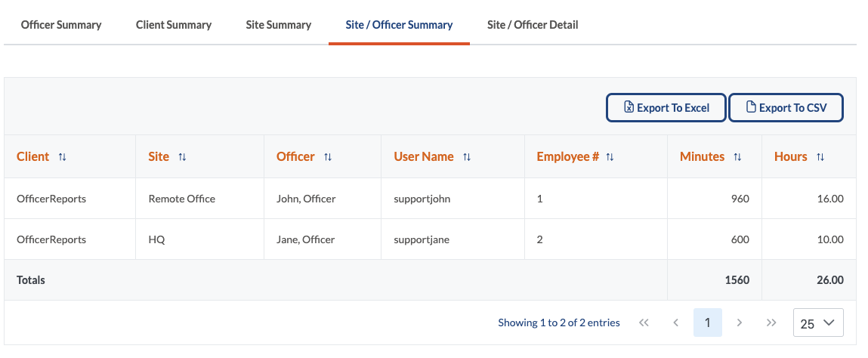Viewport: 868px width, 358px height.
Task: Click the 10.00 hours value
Action: pyautogui.click(x=830, y=239)
